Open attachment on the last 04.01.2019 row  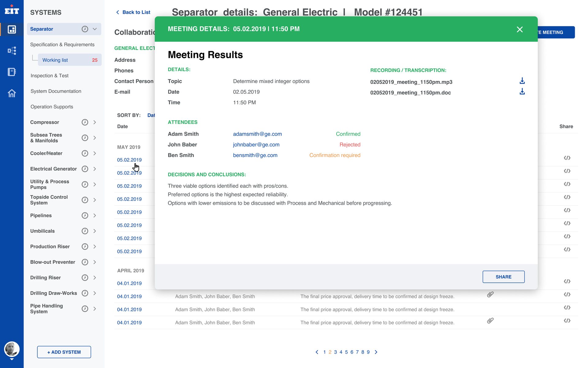(490, 321)
